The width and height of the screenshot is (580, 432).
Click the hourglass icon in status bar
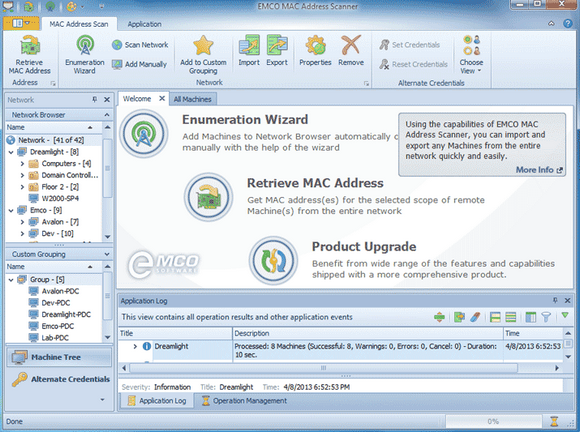554,421
